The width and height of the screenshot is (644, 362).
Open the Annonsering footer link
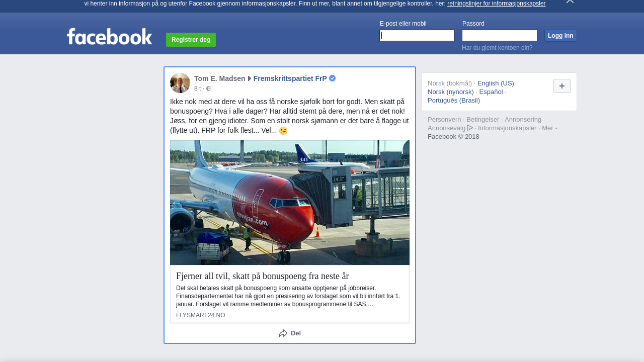(523, 119)
